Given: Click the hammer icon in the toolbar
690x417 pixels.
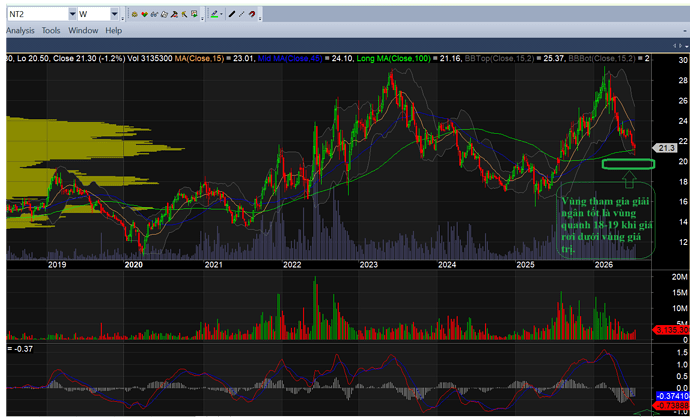Looking at the screenshot, I should pos(174,14).
